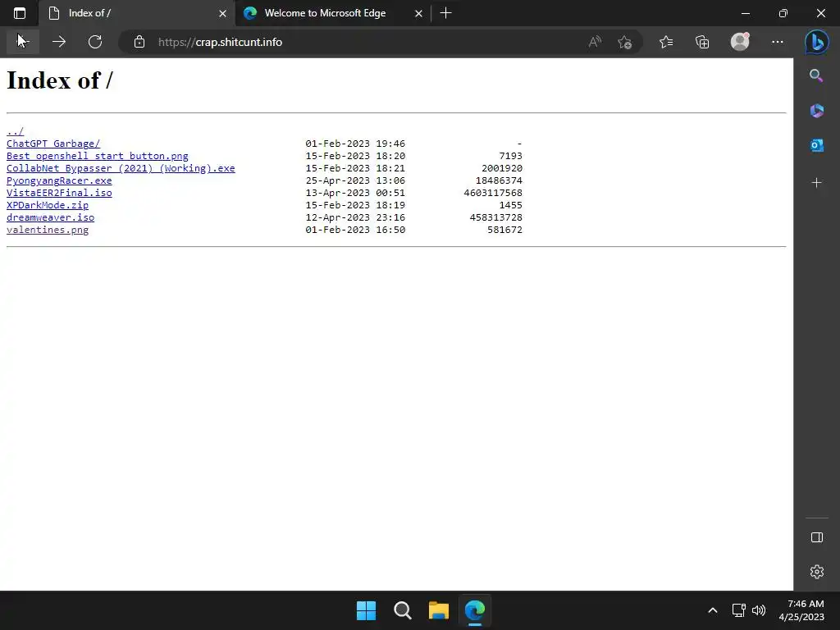Open the Favorites list icon

(x=666, y=42)
